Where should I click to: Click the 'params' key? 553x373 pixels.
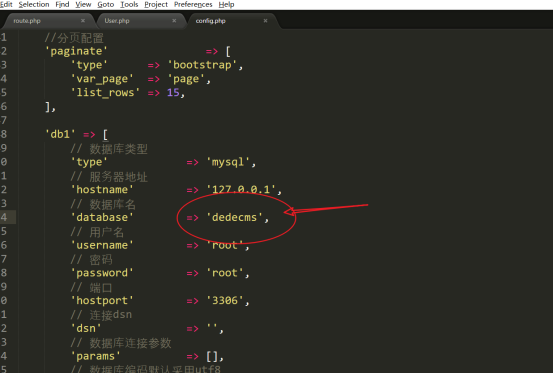click(x=96, y=356)
